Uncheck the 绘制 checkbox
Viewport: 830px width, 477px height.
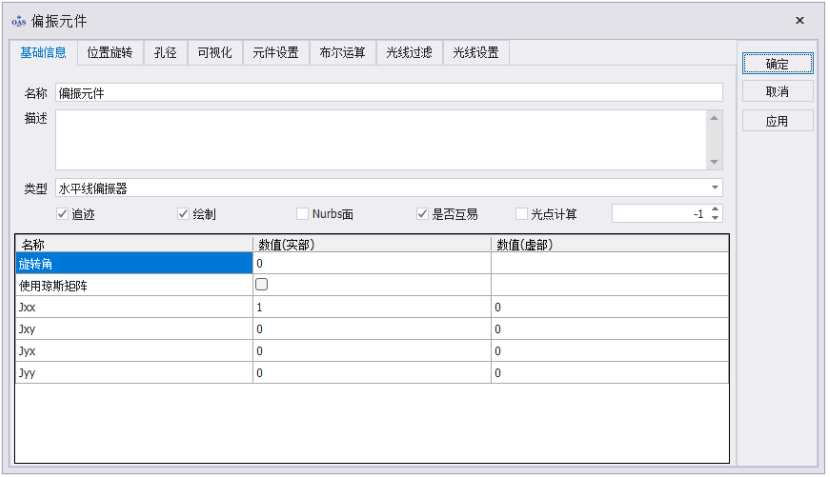(x=183, y=214)
